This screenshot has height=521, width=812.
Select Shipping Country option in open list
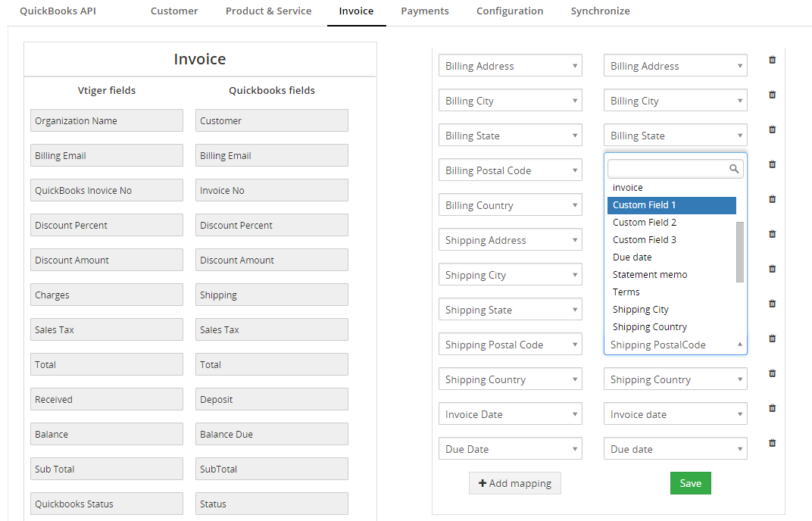coord(672,327)
